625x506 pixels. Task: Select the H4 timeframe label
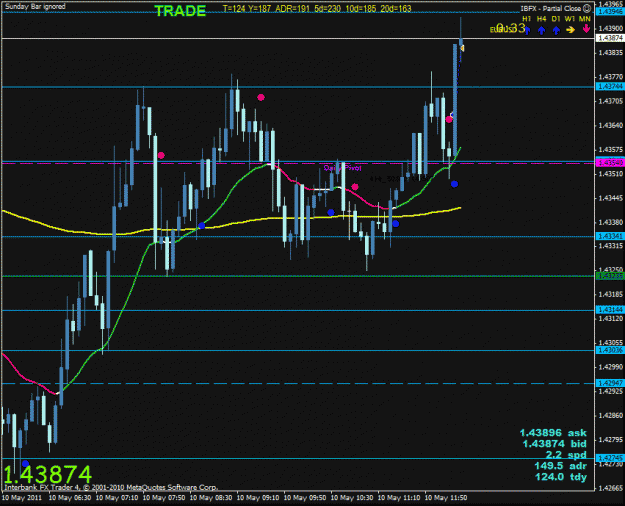click(x=541, y=19)
